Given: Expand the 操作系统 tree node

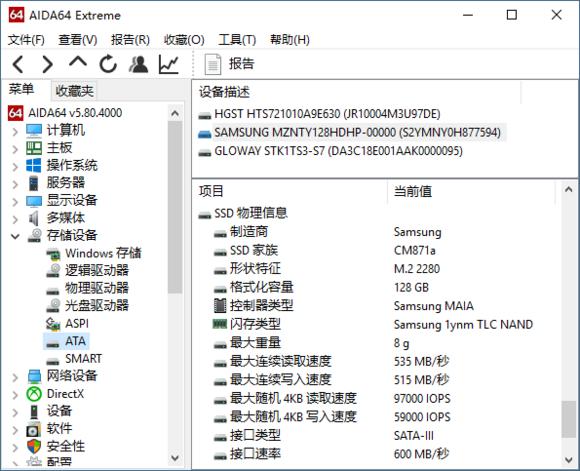Looking at the screenshot, I should [x=15, y=166].
